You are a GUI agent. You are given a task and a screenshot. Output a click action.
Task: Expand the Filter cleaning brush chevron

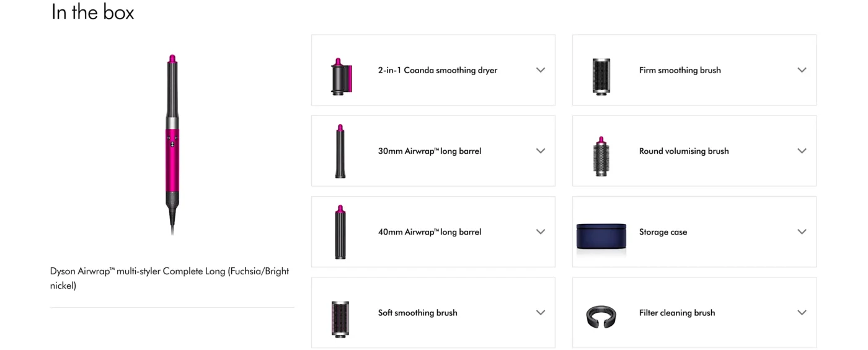[802, 313]
